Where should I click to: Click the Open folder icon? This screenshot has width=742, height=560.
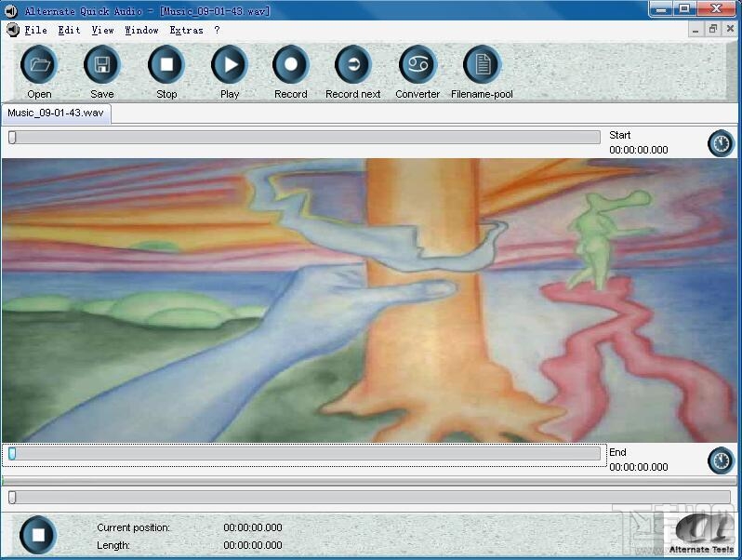pos(39,65)
